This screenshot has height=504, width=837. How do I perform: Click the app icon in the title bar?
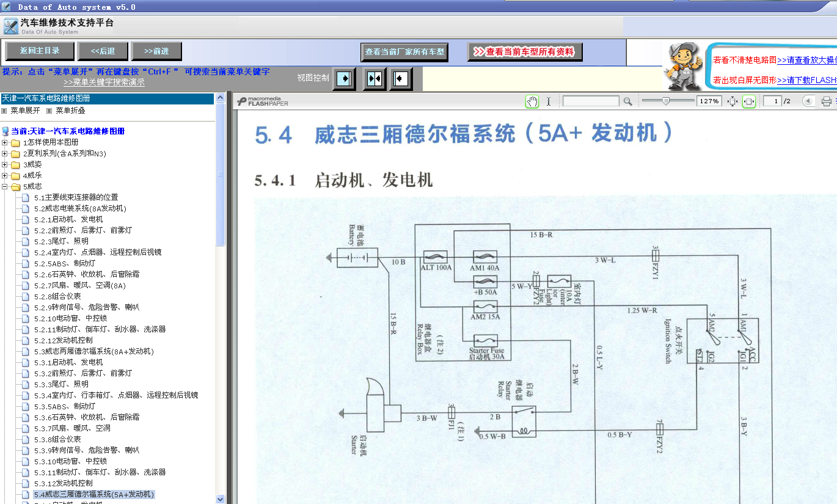tap(6, 7)
